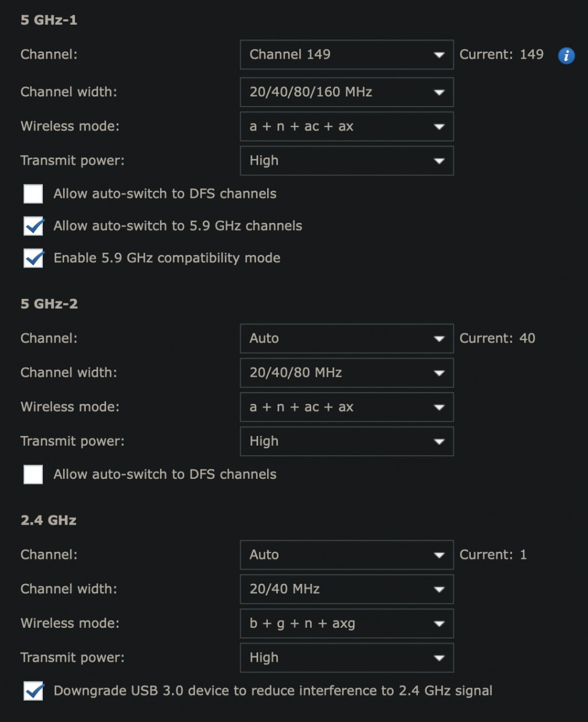588x722 pixels.
Task: Expand the 5 GHz-2 Channel width dropdown
Action: click(346, 373)
